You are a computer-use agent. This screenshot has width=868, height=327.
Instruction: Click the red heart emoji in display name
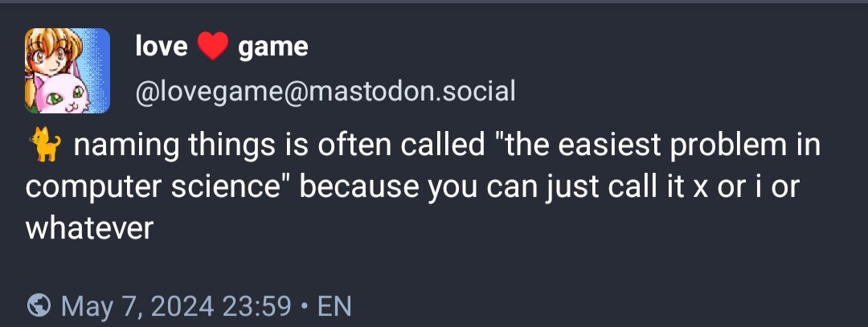click(213, 47)
